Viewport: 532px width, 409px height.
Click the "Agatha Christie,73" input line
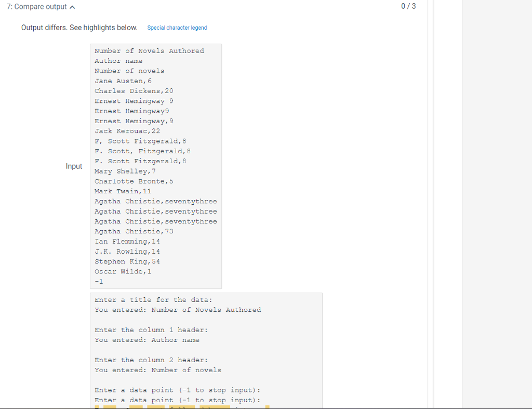(x=137, y=231)
